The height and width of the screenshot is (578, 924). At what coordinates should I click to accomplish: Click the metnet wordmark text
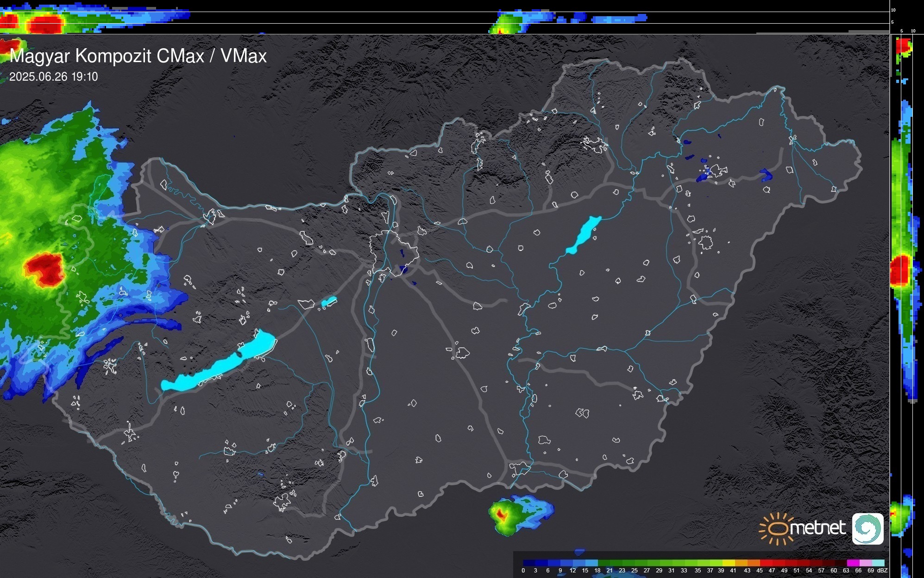(817, 528)
